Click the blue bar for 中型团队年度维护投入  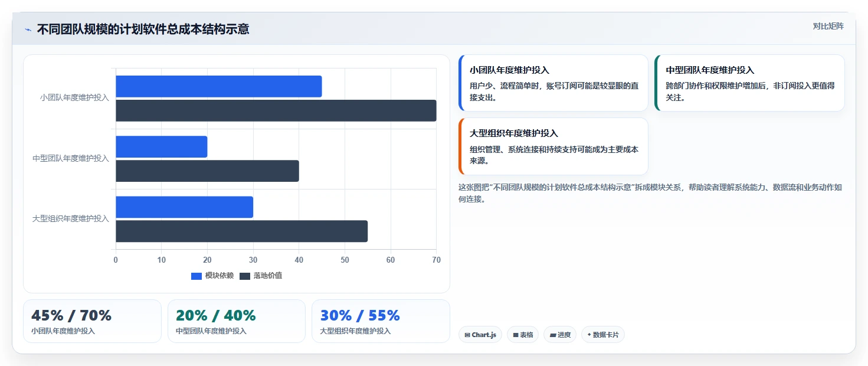coord(161,146)
